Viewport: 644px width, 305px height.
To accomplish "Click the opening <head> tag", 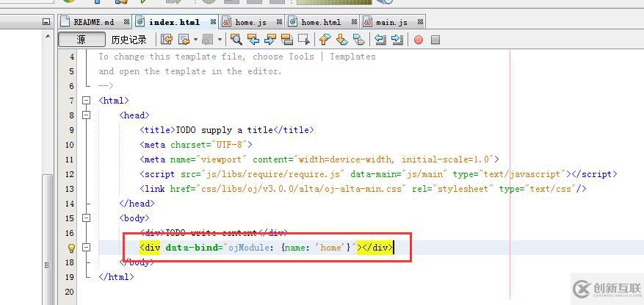I will 134,115.
